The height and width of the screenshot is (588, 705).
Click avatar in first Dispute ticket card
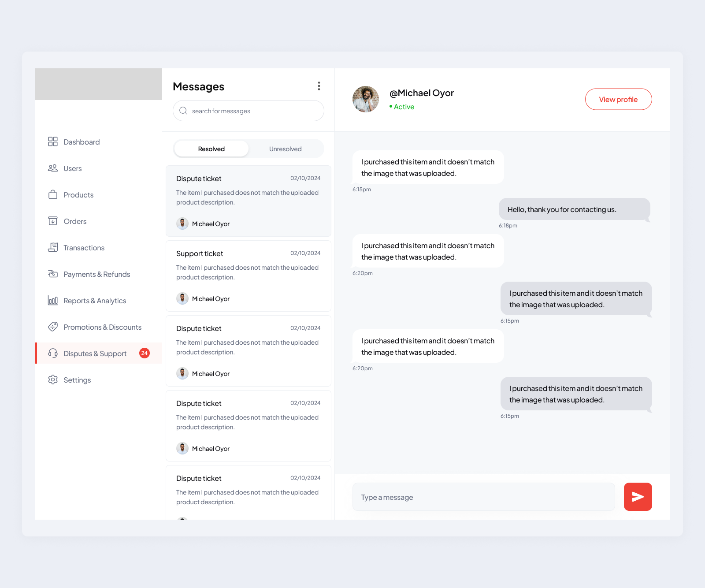tap(182, 223)
